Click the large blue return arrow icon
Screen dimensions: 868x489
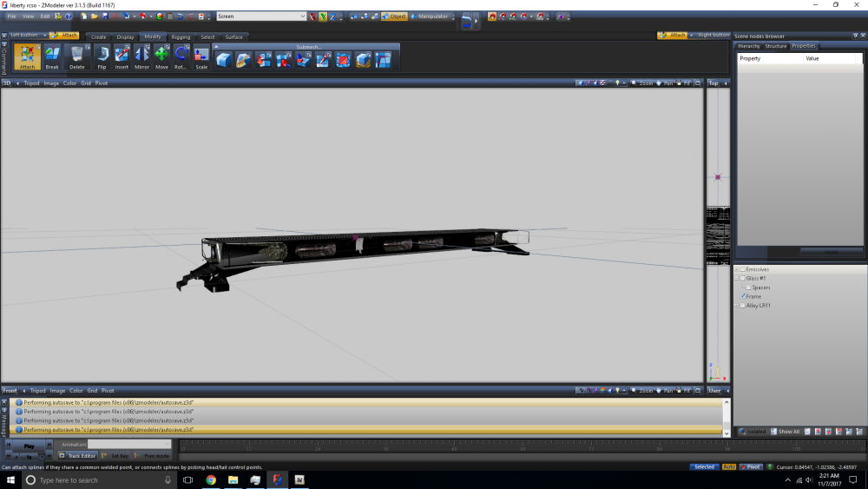point(467,21)
